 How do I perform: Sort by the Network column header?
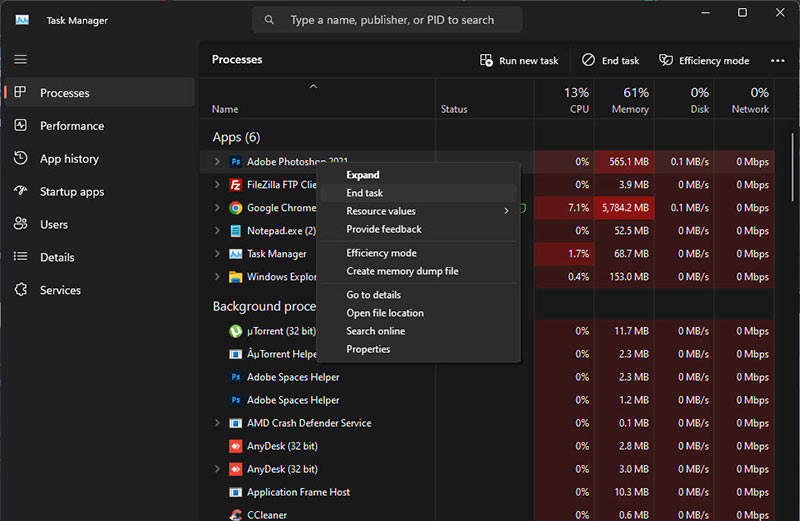(744, 100)
